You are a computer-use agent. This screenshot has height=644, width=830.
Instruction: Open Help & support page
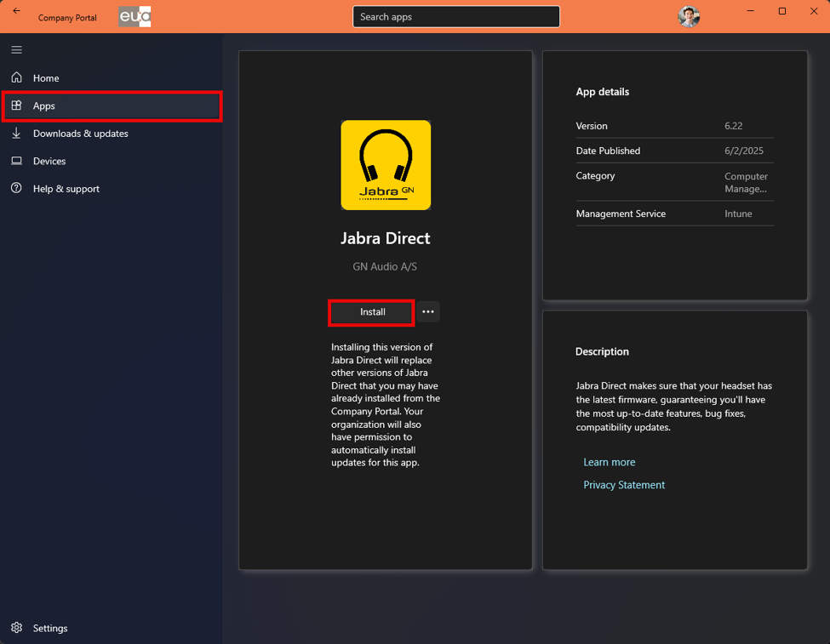(112, 188)
